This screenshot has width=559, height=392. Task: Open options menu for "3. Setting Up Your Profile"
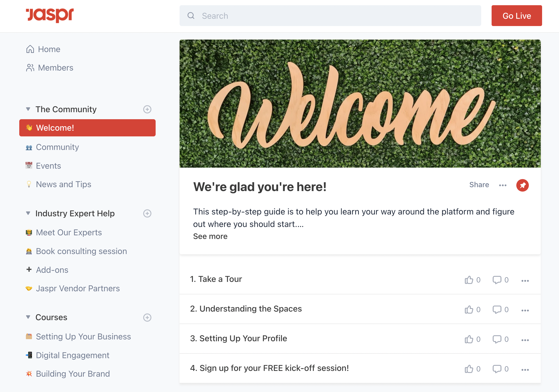pos(525,340)
